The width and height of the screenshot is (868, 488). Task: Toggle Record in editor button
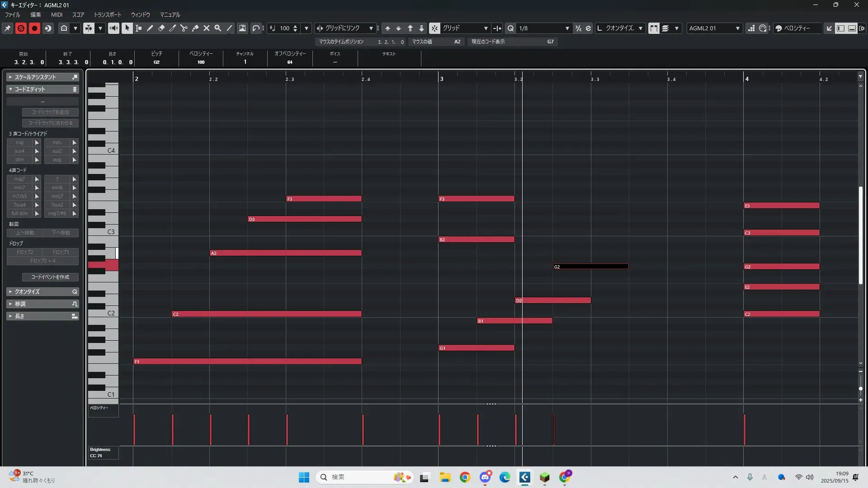(34, 28)
